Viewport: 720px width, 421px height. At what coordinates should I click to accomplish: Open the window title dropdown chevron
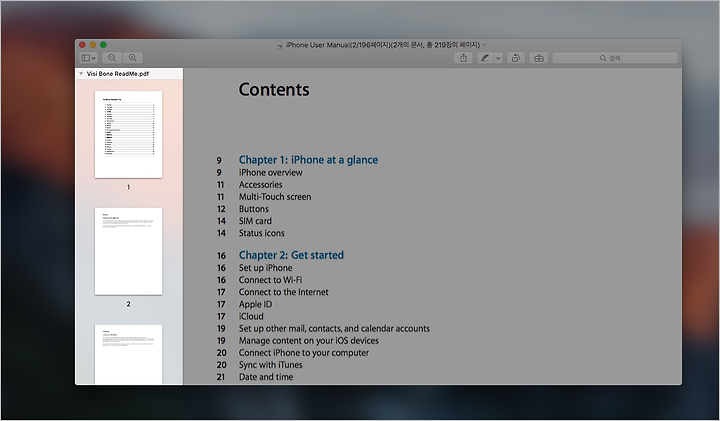(x=484, y=45)
